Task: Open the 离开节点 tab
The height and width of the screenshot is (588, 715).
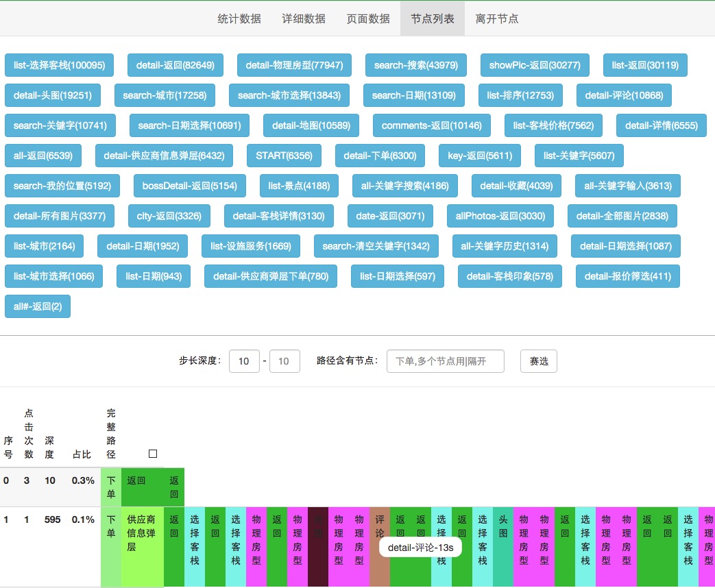Action: point(496,19)
